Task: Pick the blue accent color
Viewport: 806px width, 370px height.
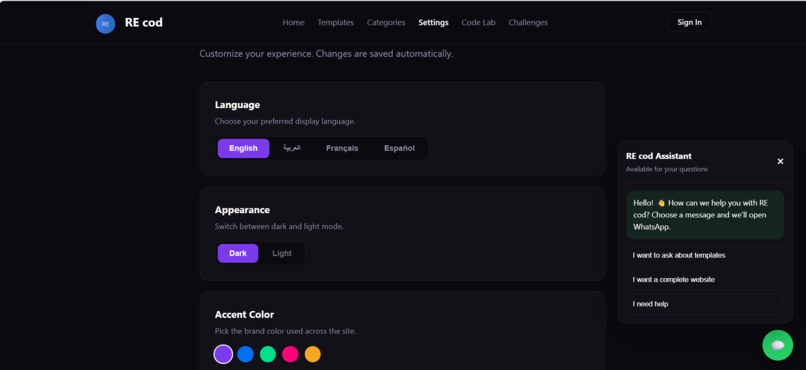Action: (x=245, y=354)
